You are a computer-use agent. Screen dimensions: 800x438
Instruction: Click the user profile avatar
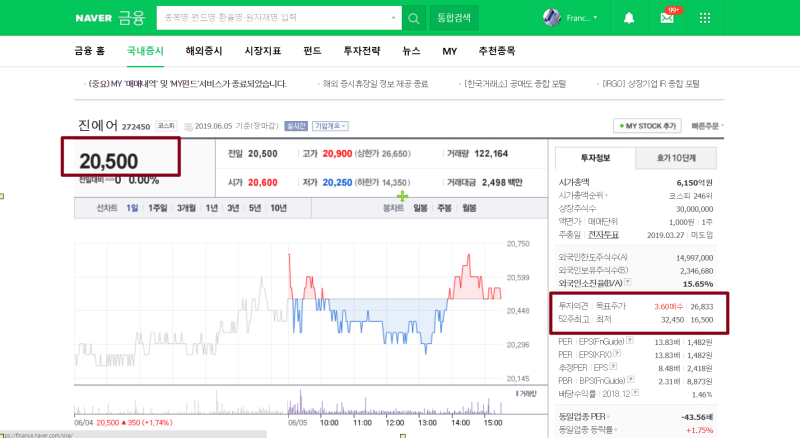pos(552,17)
